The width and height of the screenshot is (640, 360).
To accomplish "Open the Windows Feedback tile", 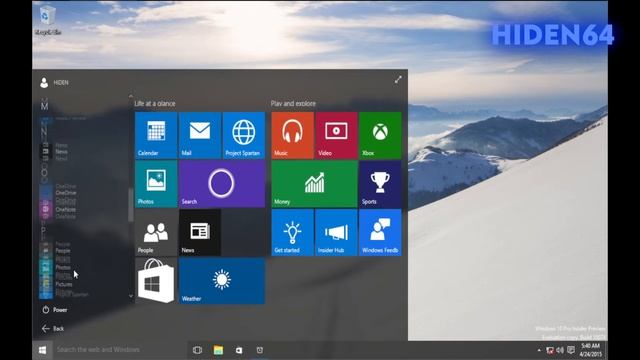I will (380, 232).
